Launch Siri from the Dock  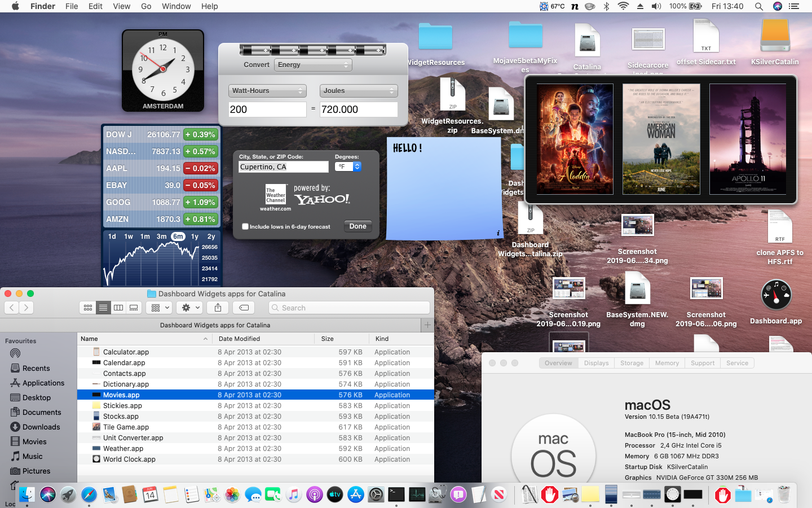click(48, 495)
